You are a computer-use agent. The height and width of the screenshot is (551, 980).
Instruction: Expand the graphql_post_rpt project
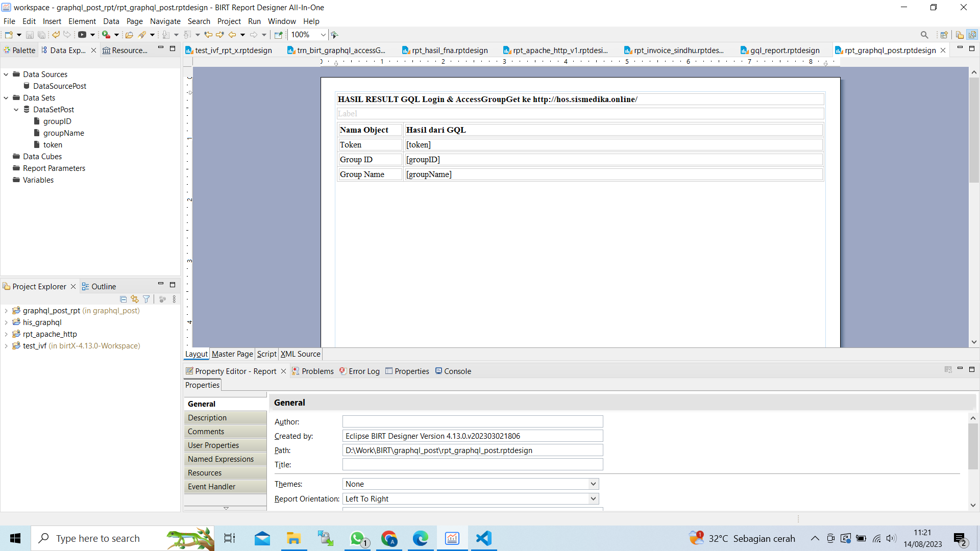click(x=6, y=311)
